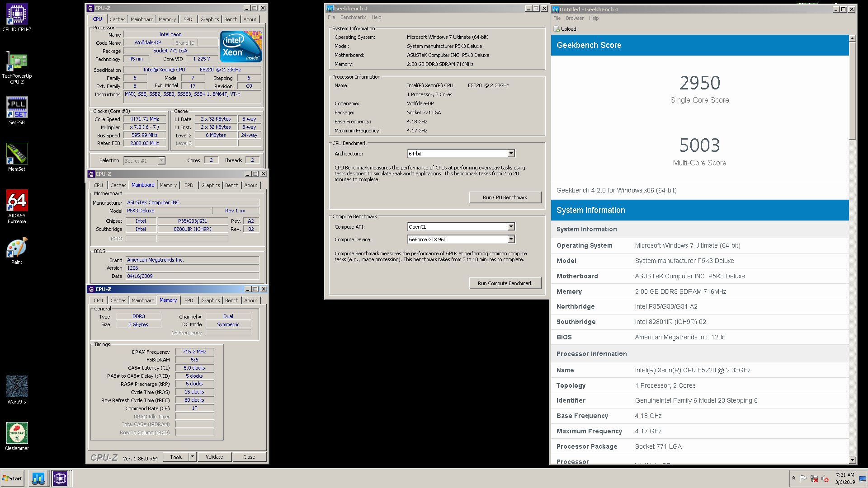Viewport: 868px width, 488px height.
Task: Open the disconnected network tray icon
Action: (814, 479)
